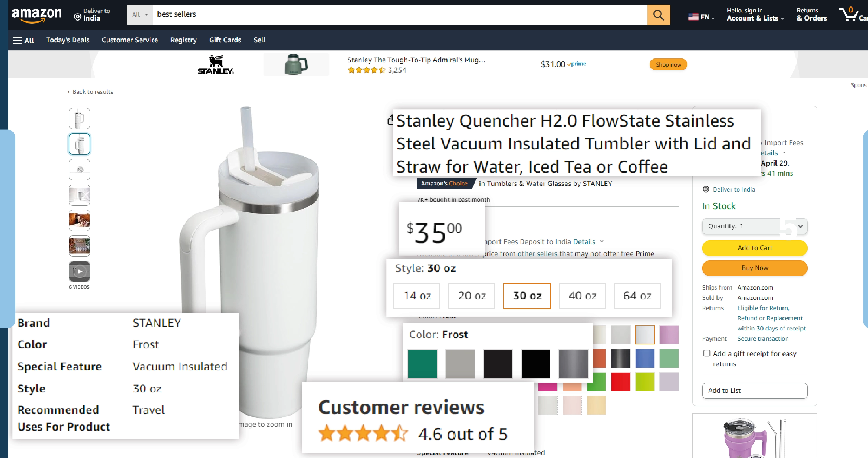The height and width of the screenshot is (458, 868).
Task: Click the Deliver to India location pin
Action: pyautogui.click(x=77, y=17)
